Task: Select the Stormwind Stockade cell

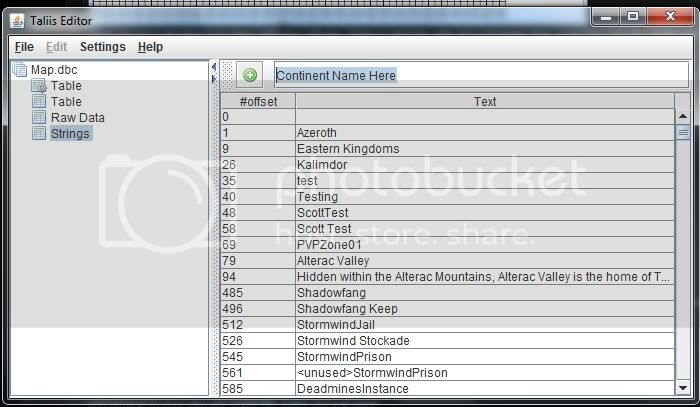Action: coord(485,341)
